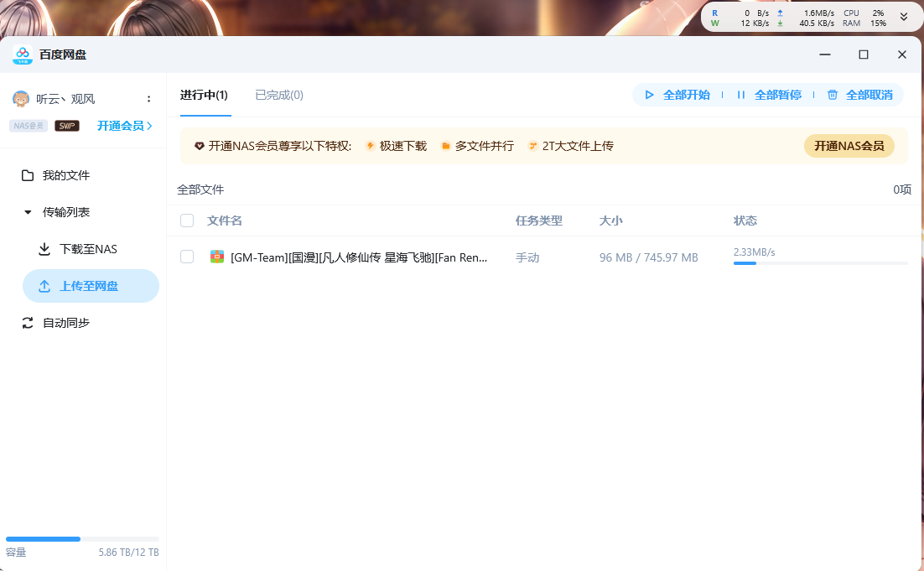Click the NAS会员 badge

coord(29,126)
